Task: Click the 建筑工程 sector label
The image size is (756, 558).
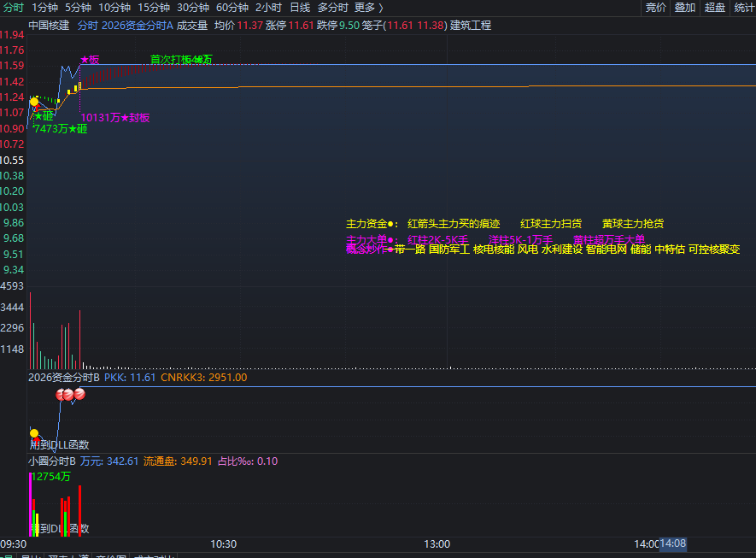Action: point(471,26)
